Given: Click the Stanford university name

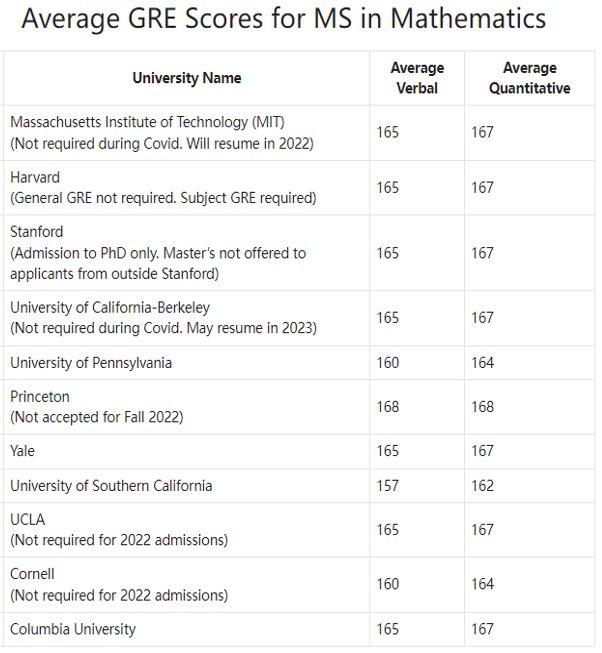Looking at the screenshot, I should [37, 232].
